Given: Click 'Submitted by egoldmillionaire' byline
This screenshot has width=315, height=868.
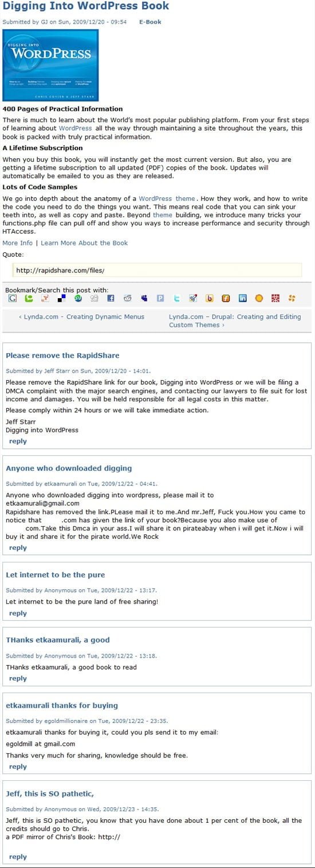Looking at the screenshot, I should (86, 722).
